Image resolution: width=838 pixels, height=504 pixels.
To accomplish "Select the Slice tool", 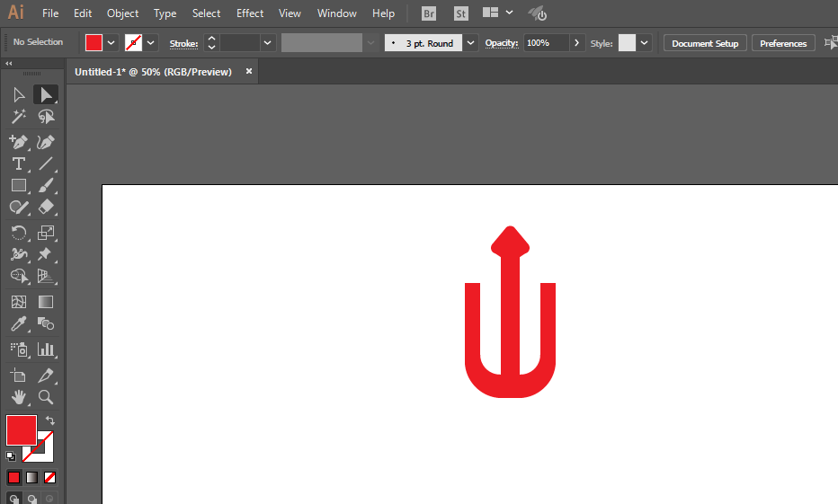I will pyautogui.click(x=46, y=376).
